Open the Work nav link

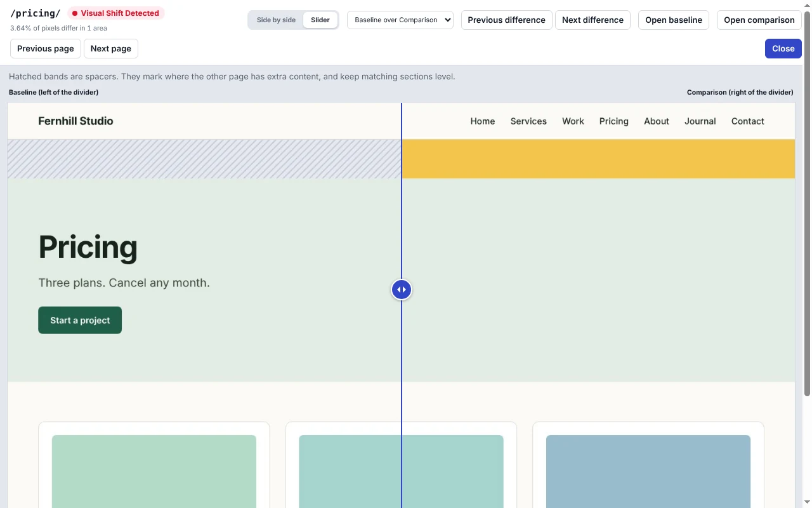[x=573, y=121]
